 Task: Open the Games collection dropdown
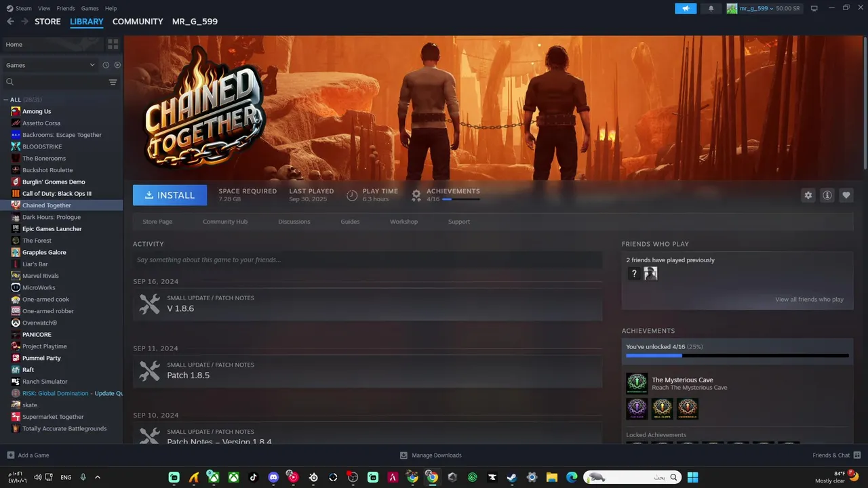tap(51, 65)
